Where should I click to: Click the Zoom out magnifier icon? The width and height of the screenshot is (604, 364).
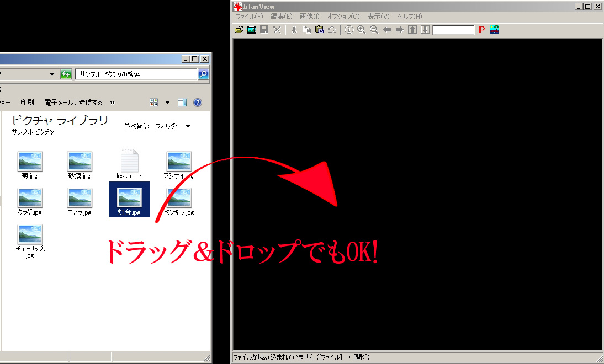[374, 30]
